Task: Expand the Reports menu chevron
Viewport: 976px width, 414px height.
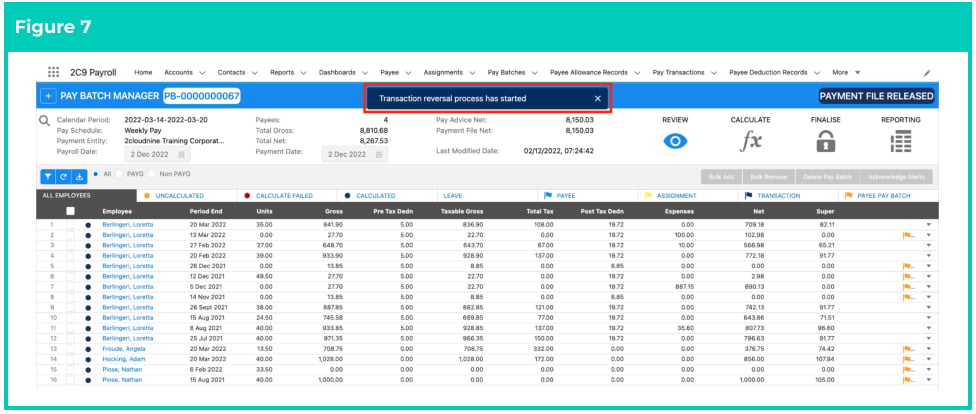Action: point(303,73)
